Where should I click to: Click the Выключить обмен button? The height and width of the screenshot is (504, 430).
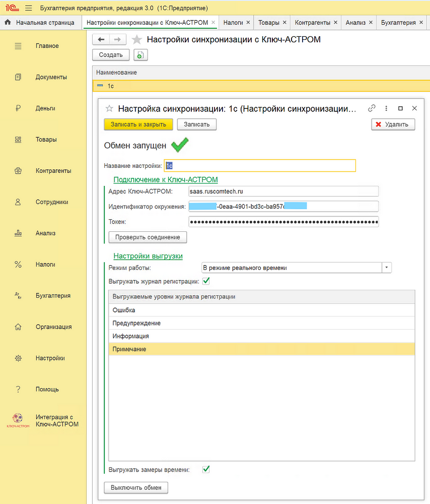(136, 487)
